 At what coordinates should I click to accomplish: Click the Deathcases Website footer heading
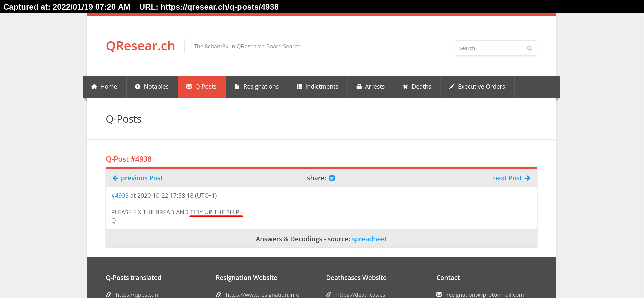point(356,278)
